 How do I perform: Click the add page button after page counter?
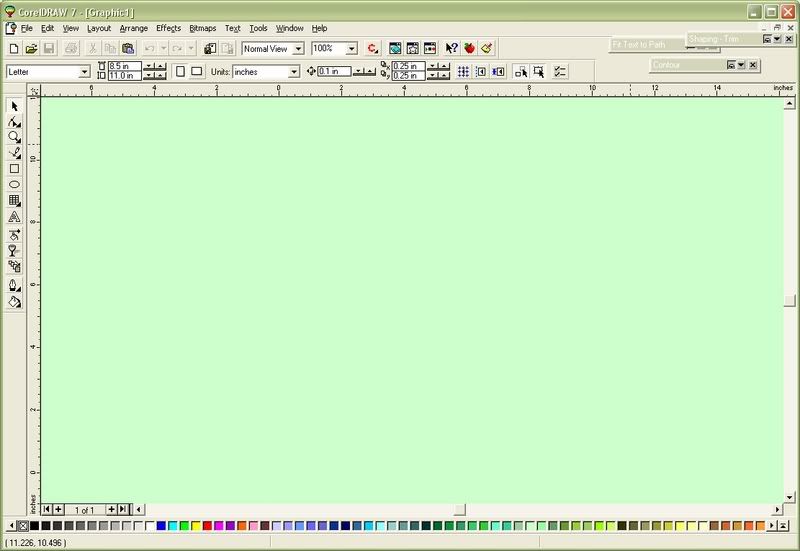(111, 510)
